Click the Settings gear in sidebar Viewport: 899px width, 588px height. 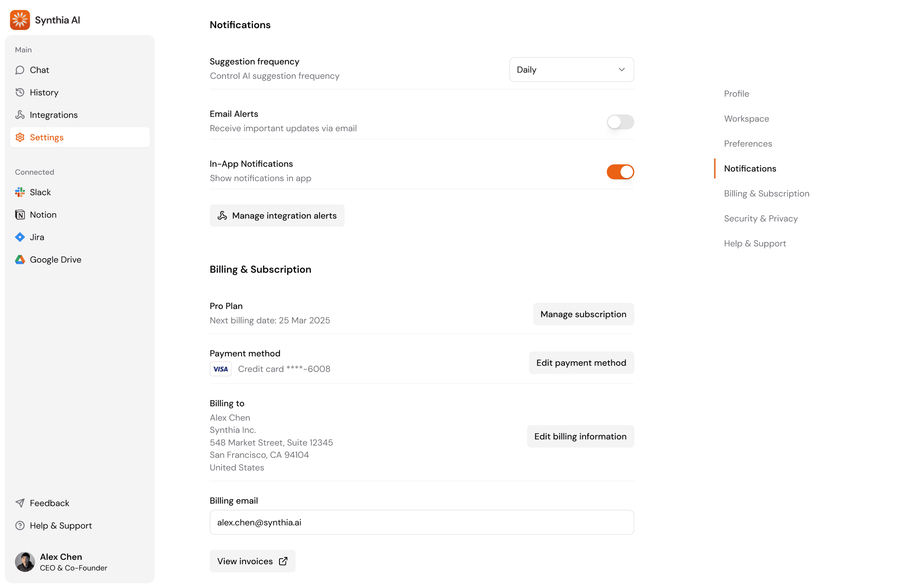pos(20,137)
